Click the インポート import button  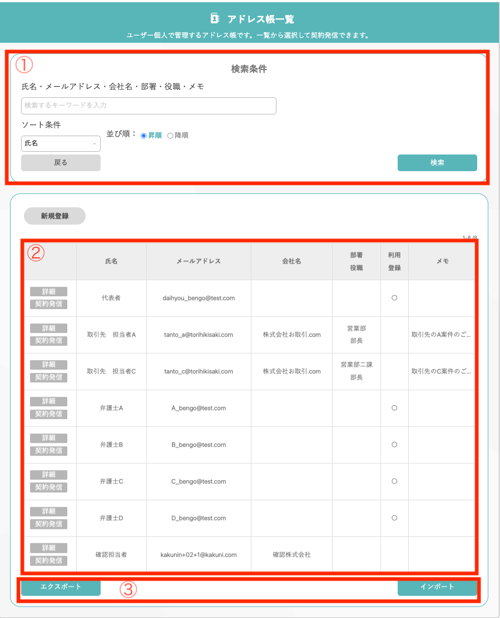click(437, 587)
